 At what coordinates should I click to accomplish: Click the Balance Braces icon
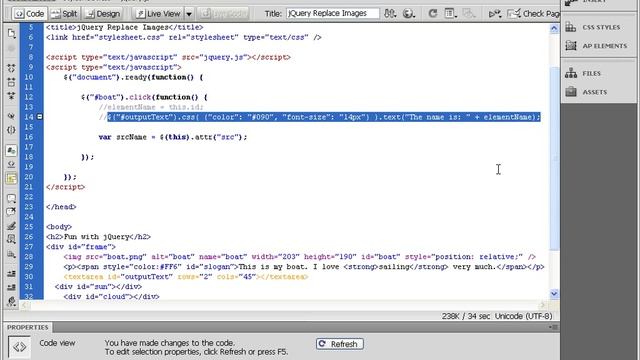click(11, 130)
